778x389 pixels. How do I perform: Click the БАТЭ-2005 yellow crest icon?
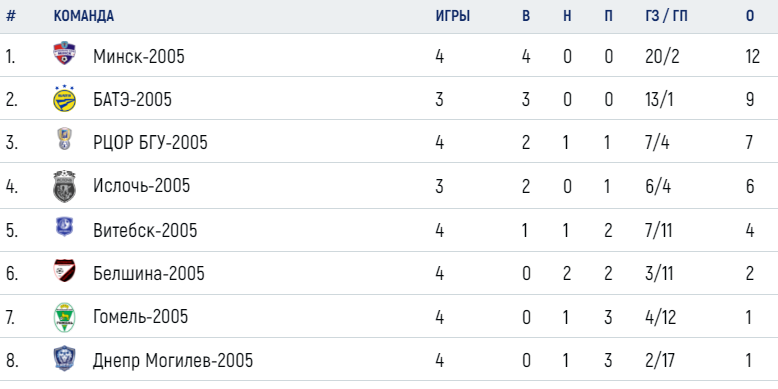click(65, 98)
